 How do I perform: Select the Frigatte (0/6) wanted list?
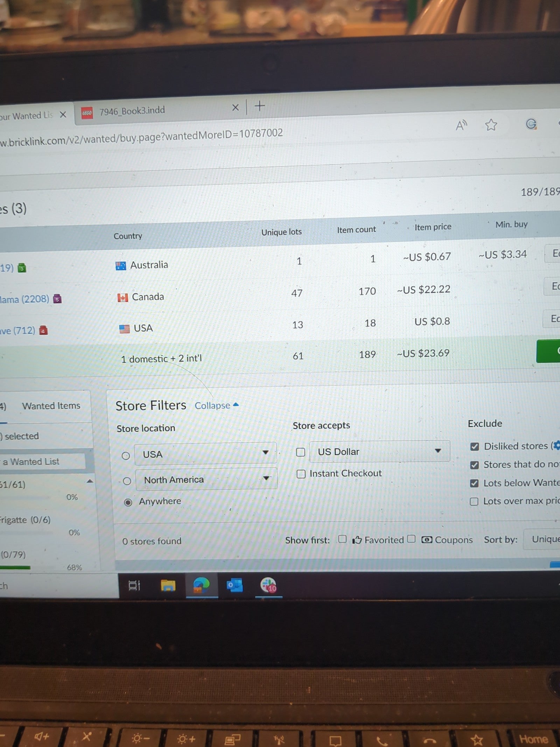[x=25, y=520]
